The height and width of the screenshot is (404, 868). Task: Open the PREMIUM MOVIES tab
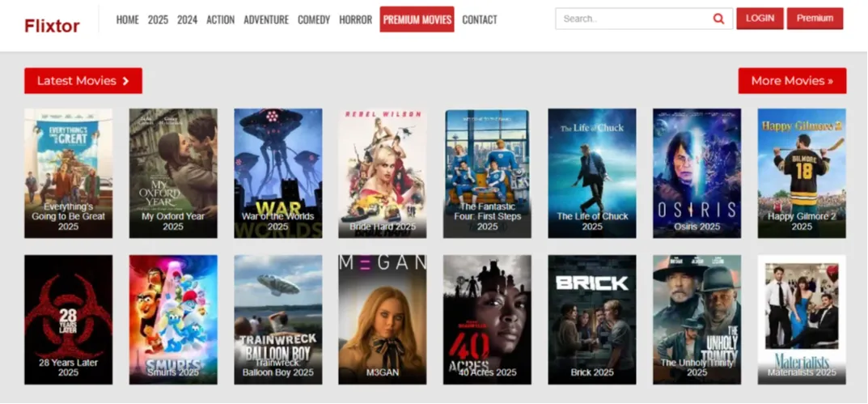417,19
